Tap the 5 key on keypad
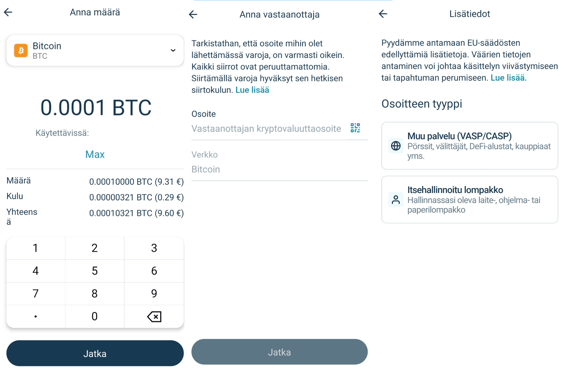Viewport: 565px width, 370px height. click(x=94, y=271)
